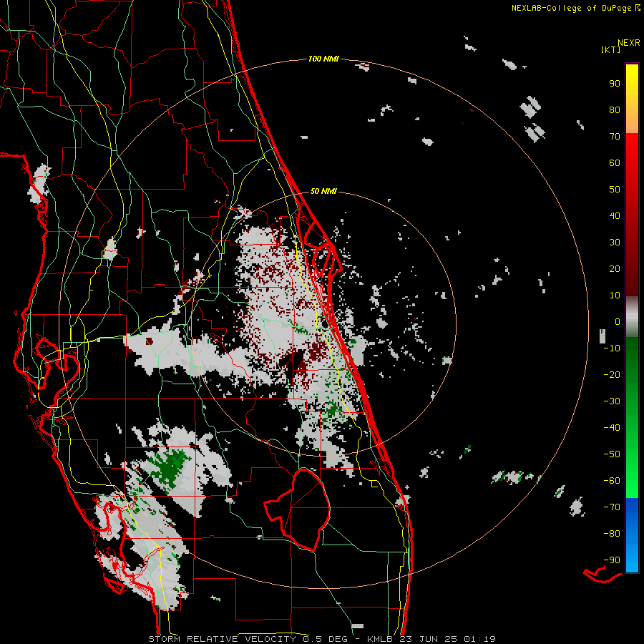This screenshot has width=644, height=644.
Task: Pick the -60 value on velocity scale
Action: click(612, 481)
